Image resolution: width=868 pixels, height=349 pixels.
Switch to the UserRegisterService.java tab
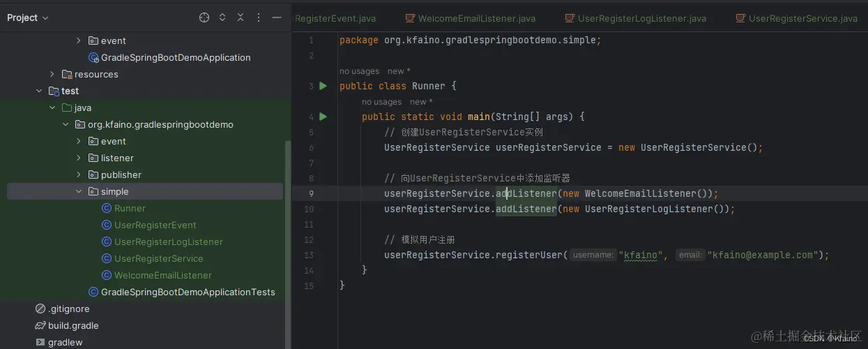tap(796, 18)
